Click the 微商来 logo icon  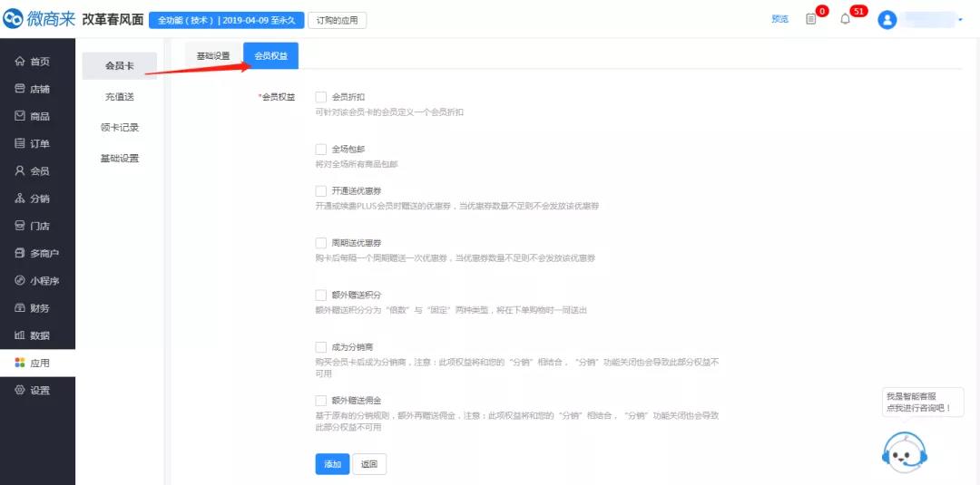(14, 19)
